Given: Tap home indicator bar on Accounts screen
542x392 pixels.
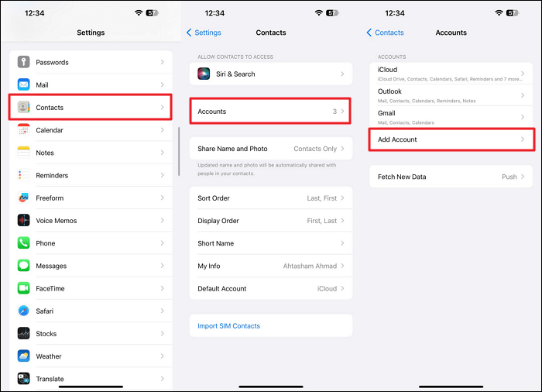Looking at the screenshot, I should coord(451,387).
